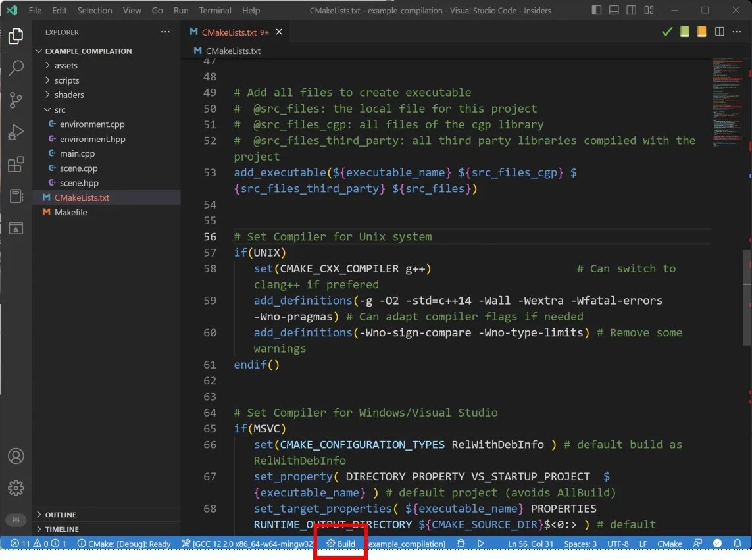Open scene.hpp in explorer

[79, 183]
